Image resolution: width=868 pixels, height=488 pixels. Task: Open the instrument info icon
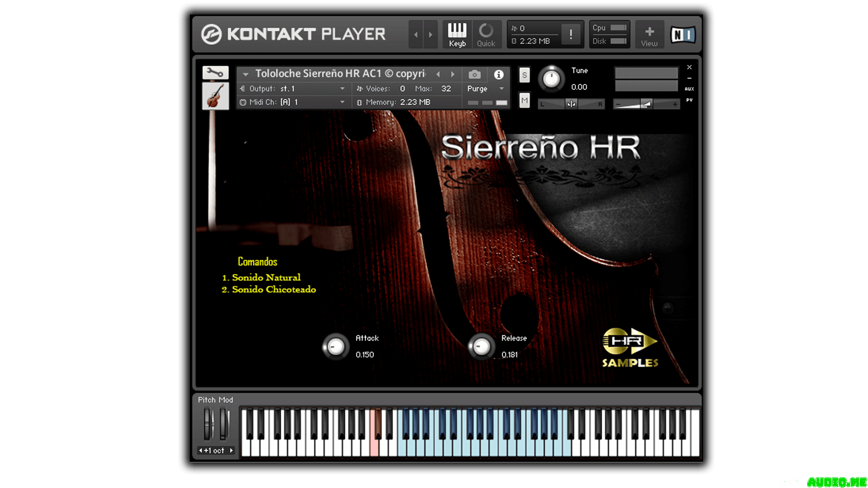498,74
